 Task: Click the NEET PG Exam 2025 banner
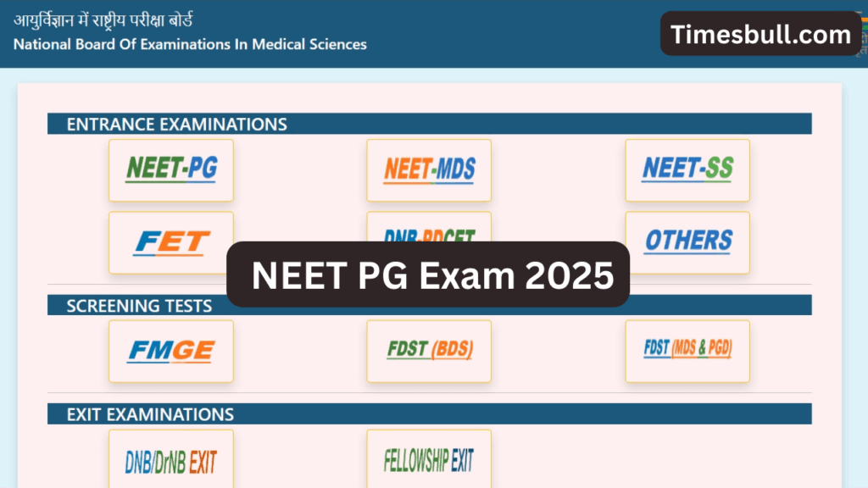428,274
